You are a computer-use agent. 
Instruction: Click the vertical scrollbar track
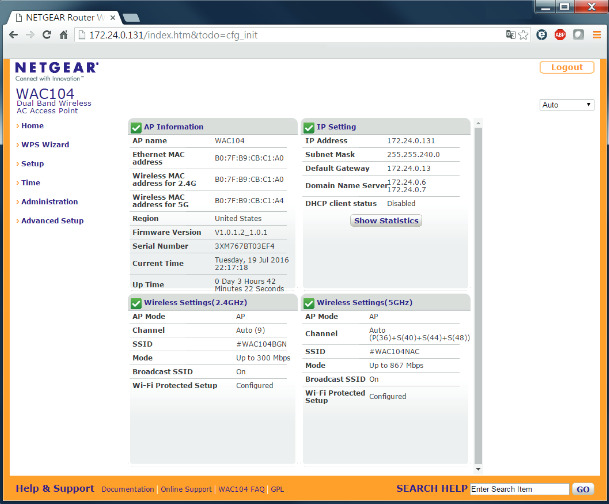click(478, 296)
